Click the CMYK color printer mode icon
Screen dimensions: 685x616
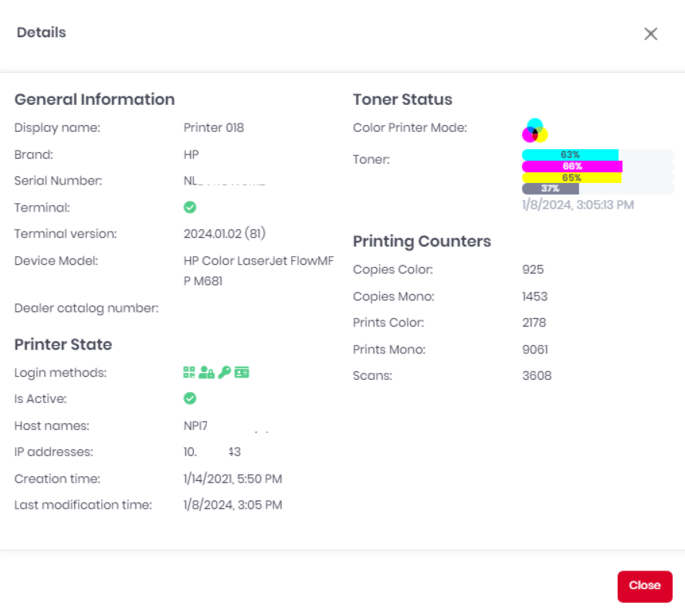(x=534, y=130)
